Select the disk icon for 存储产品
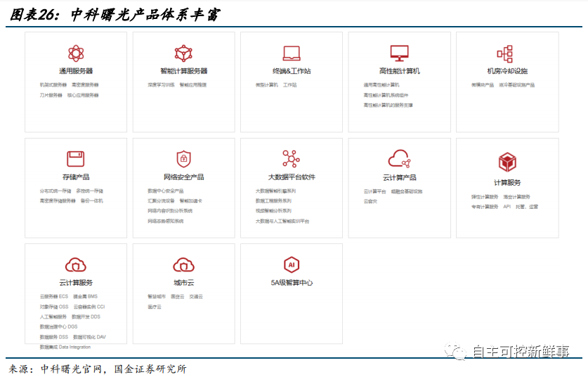Viewport: 588px width, 377px height. (x=76, y=159)
